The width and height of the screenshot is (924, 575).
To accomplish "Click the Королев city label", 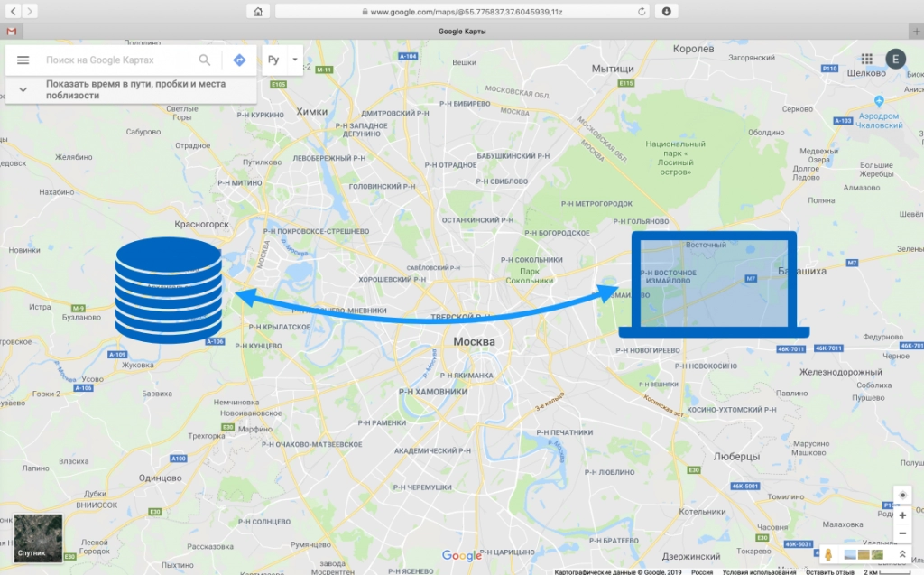I will (x=693, y=49).
